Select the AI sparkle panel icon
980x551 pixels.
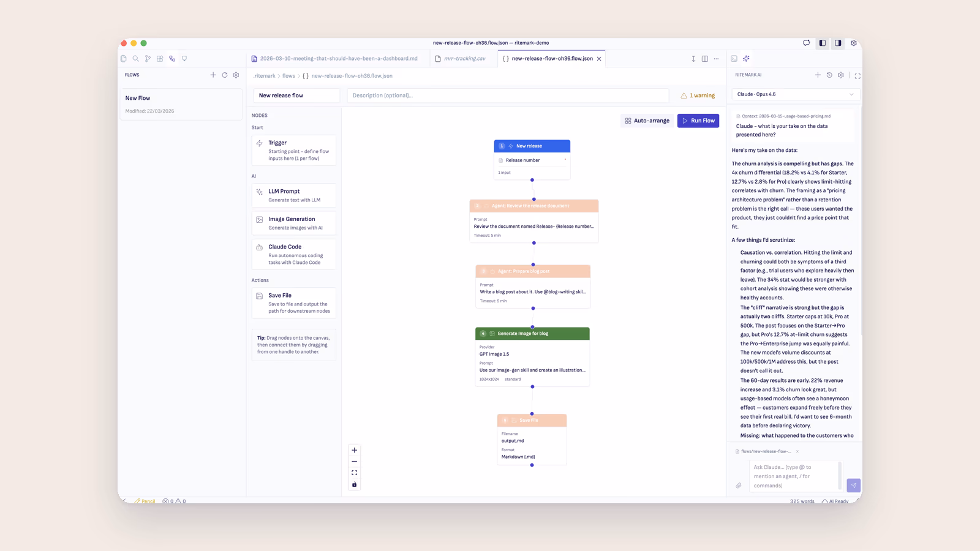(x=746, y=59)
